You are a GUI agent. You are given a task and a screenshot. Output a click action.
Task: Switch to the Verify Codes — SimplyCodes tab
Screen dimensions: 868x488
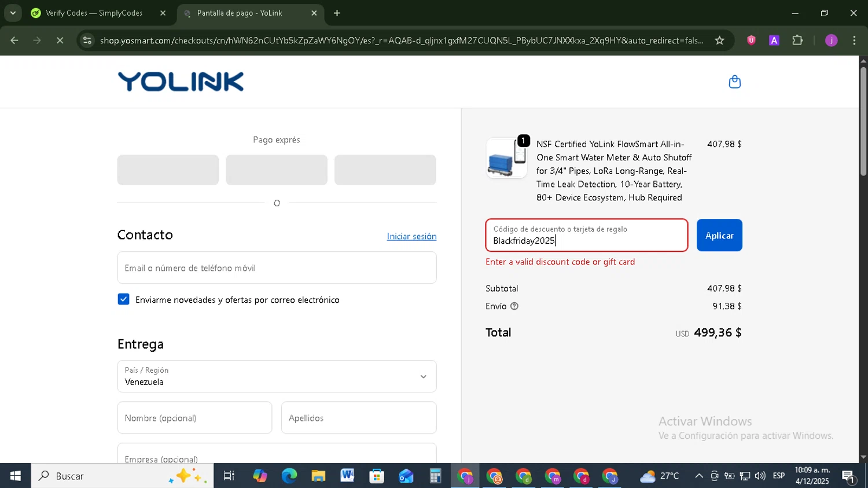pos(94,13)
